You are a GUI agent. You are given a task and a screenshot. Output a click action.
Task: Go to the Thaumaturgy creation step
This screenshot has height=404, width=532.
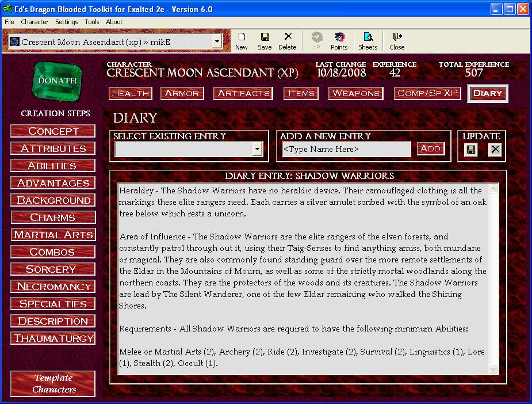tap(53, 338)
